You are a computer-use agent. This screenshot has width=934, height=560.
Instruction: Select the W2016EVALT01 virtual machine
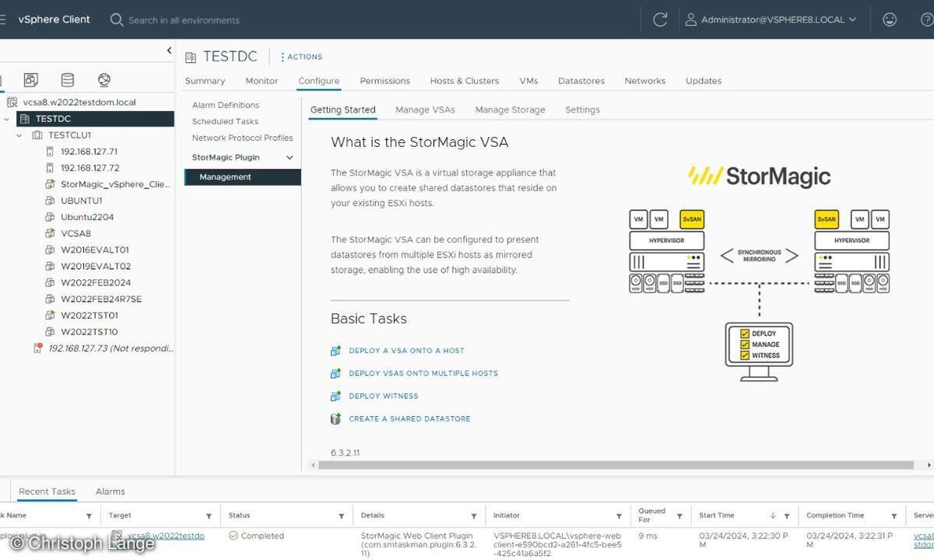click(95, 250)
